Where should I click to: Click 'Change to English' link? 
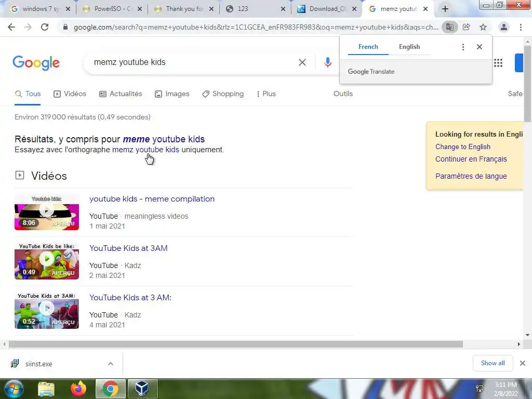pyautogui.click(x=463, y=147)
